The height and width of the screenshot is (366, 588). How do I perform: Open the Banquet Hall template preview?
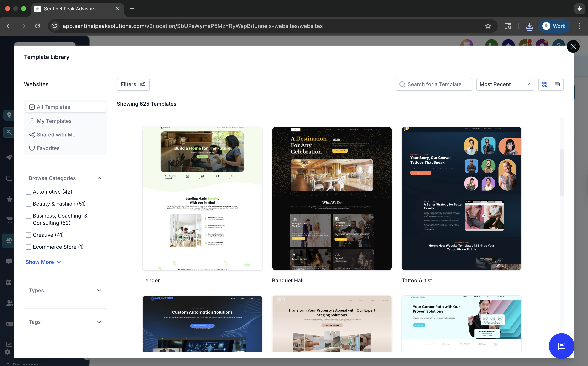pos(332,199)
